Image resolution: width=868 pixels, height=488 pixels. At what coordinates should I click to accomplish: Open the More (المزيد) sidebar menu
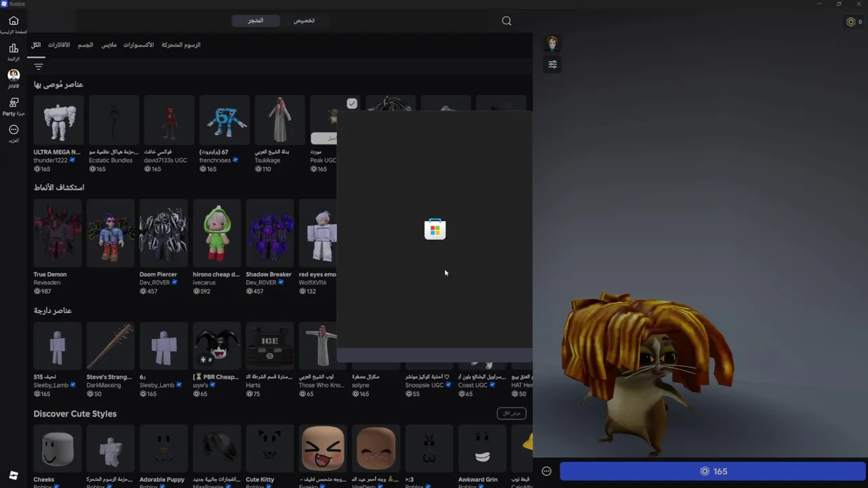[x=14, y=129]
